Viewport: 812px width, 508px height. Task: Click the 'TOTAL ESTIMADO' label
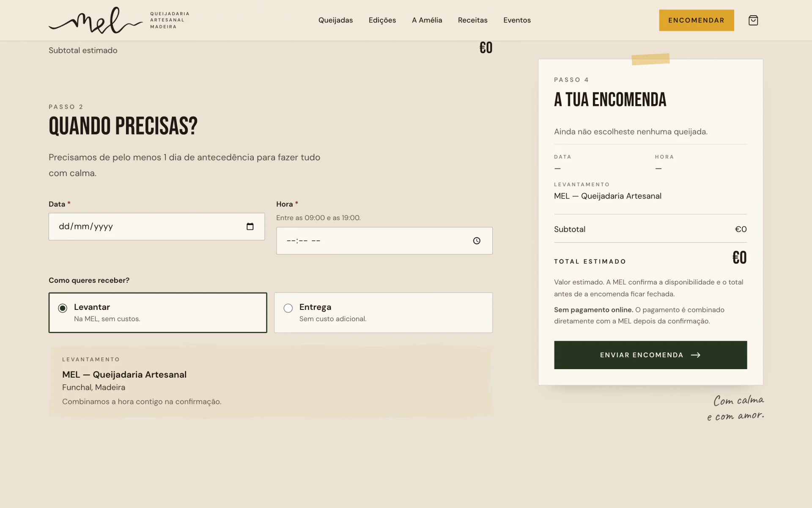point(590,262)
